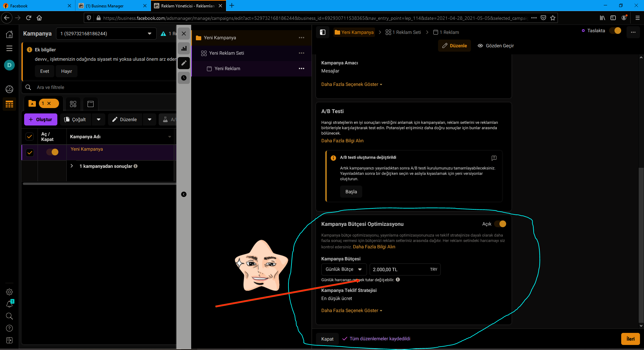Viewport: 644px width, 350px height.
Task: Open the settings gear in left sidebar
Action: click(9, 292)
